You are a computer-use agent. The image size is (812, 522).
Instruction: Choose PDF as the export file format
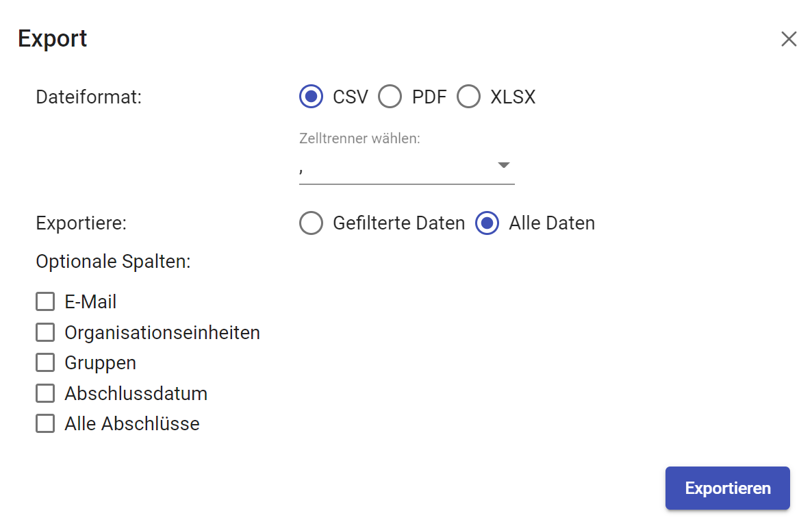(390, 97)
